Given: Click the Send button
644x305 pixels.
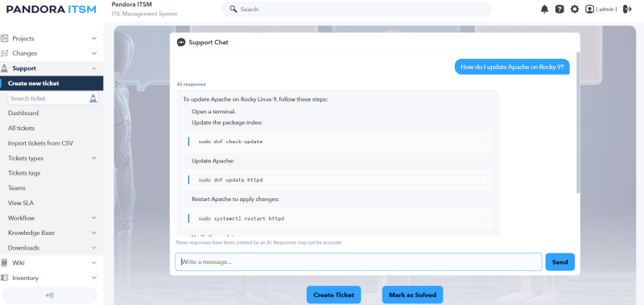Looking at the screenshot, I should (559, 262).
